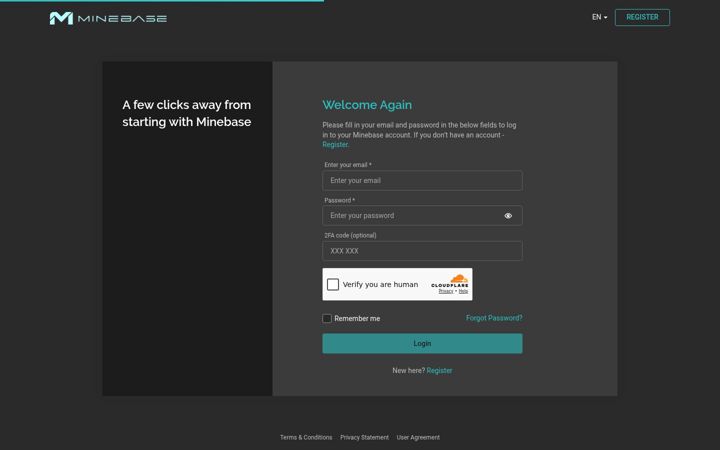The height and width of the screenshot is (450, 720).
Task: Toggle password visibility eye icon
Action: point(508,216)
